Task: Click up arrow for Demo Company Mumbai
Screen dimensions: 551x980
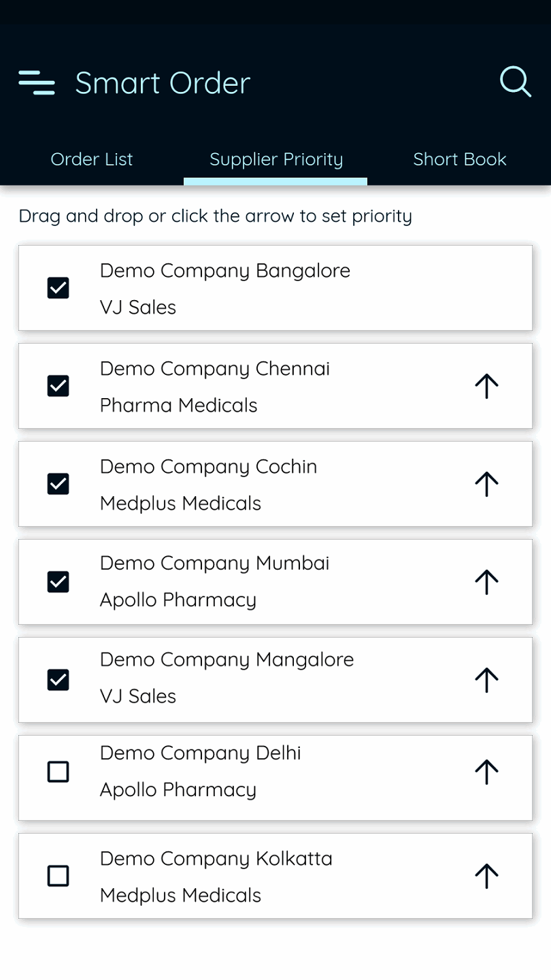Action: coord(486,582)
